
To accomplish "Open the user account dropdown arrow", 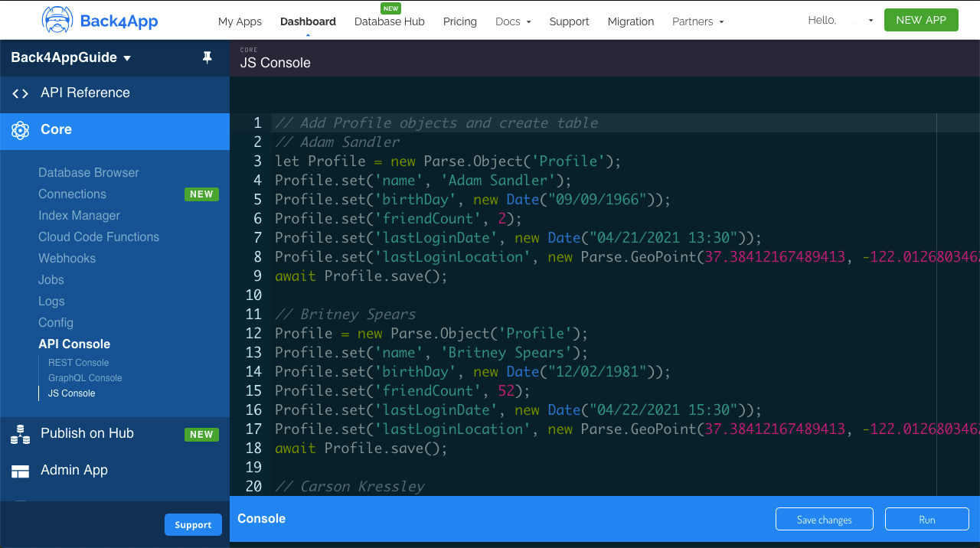I will pos(871,21).
